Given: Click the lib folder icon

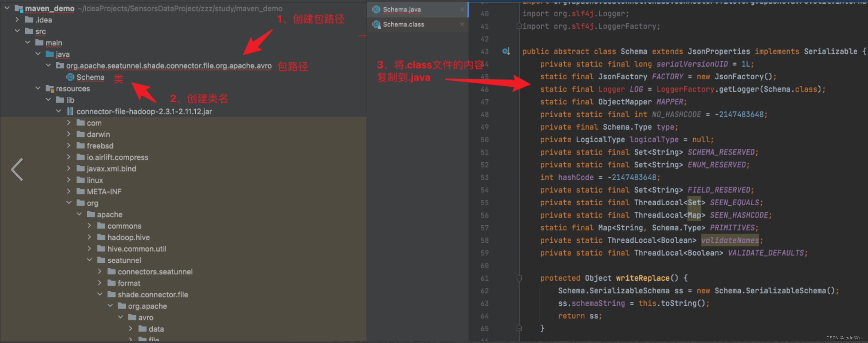Looking at the screenshot, I should pos(60,100).
